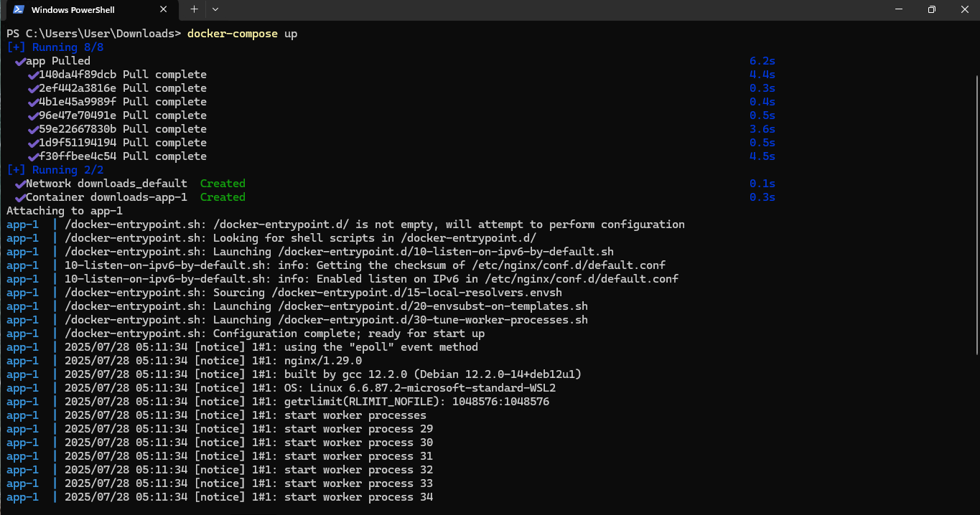Click the 'Attaching to app-1' line
The height and width of the screenshot is (515, 980).
[65, 211]
